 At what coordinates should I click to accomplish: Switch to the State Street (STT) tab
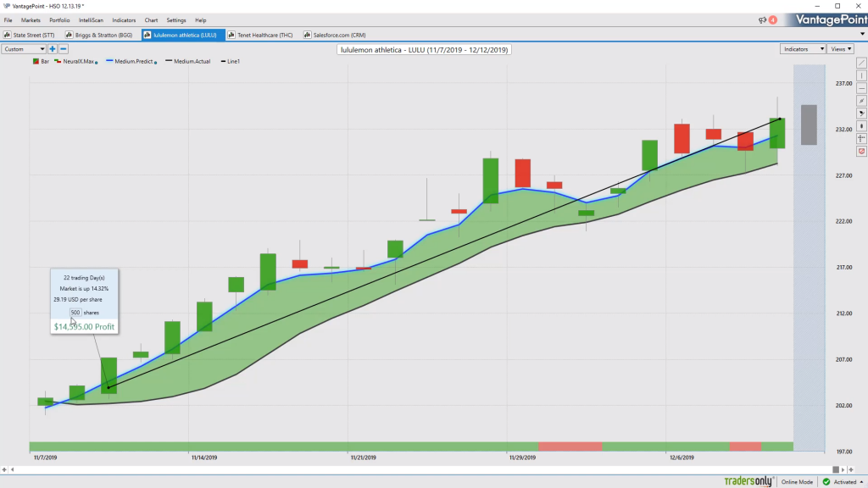pyautogui.click(x=30, y=35)
